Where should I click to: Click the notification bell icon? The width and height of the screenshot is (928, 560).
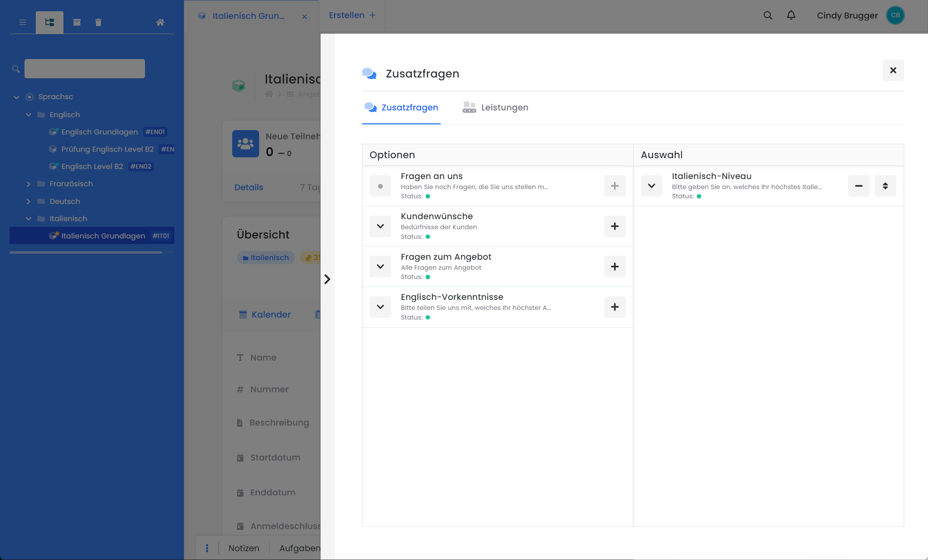tap(791, 15)
